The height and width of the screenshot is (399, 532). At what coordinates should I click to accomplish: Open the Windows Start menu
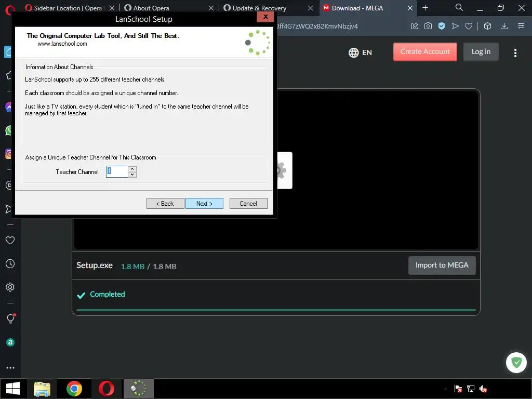click(x=13, y=389)
